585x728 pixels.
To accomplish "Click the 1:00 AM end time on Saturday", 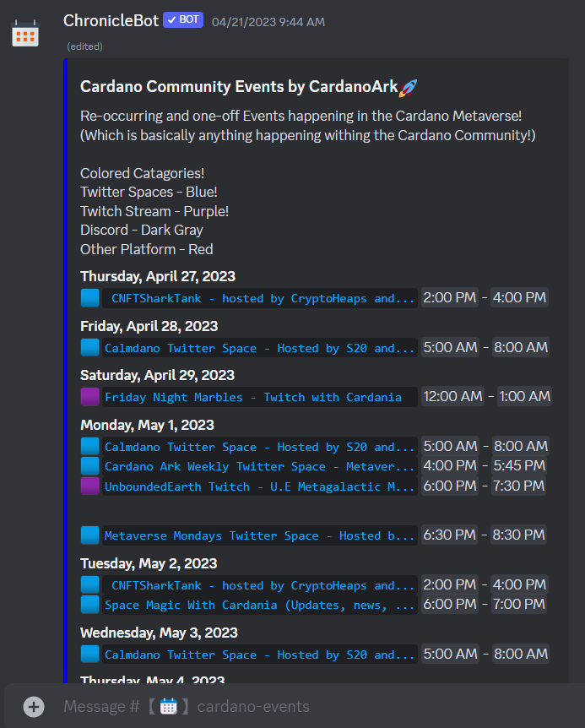I will tap(525, 396).
